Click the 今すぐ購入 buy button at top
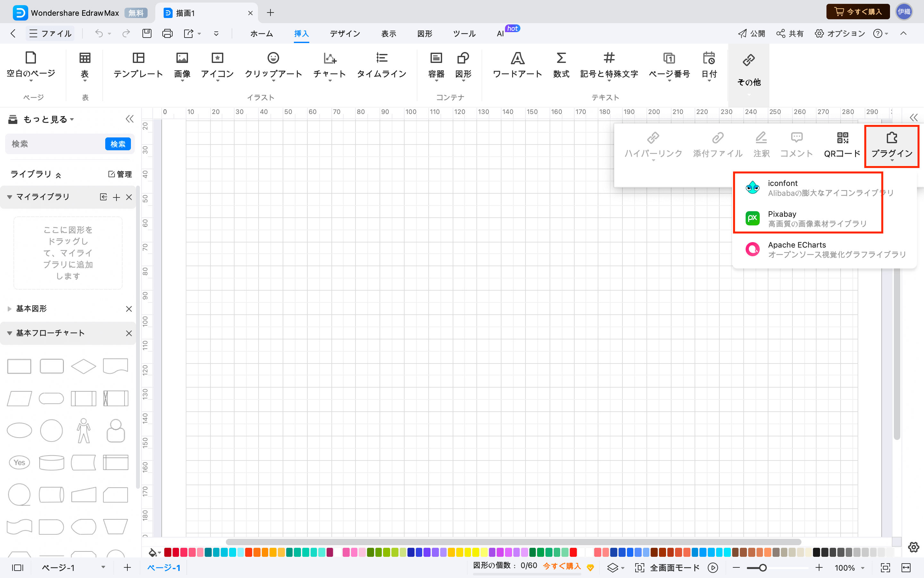 [x=858, y=12]
